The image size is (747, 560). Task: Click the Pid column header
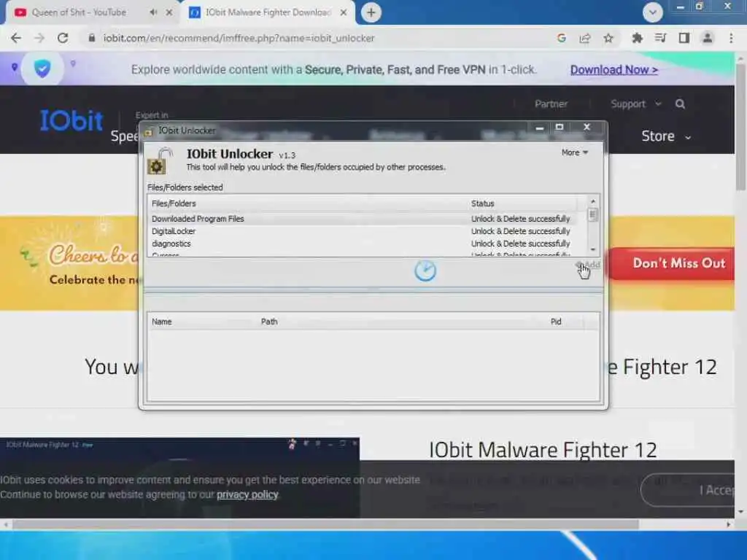point(565,322)
